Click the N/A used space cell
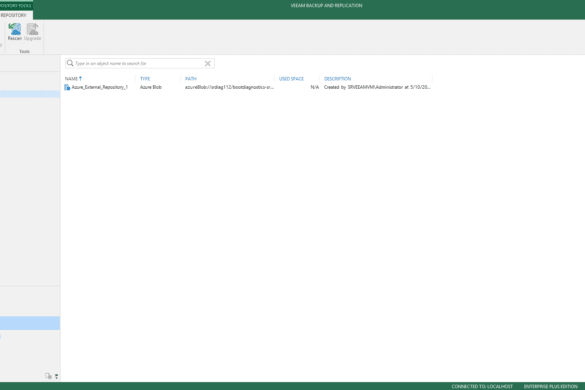585x390 pixels. pyautogui.click(x=315, y=87)
